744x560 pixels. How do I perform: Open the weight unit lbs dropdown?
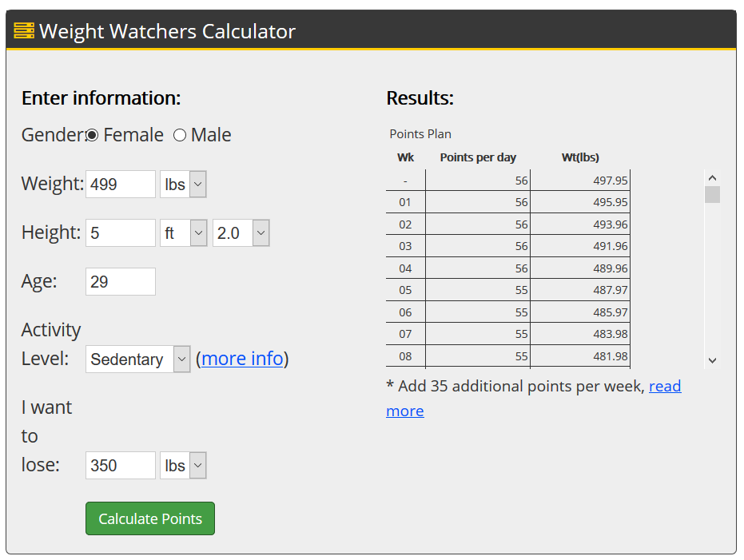tap(183, 184)
